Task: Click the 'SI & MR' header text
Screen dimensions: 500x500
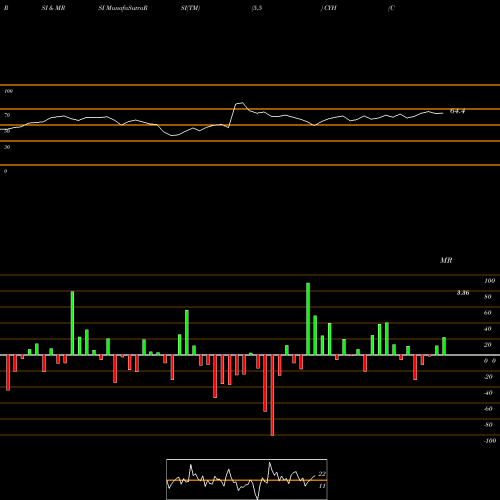Action: pos(53,8)
